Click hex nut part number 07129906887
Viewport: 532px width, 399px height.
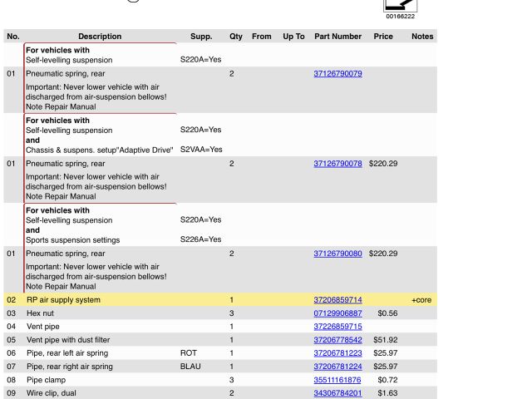337,313
